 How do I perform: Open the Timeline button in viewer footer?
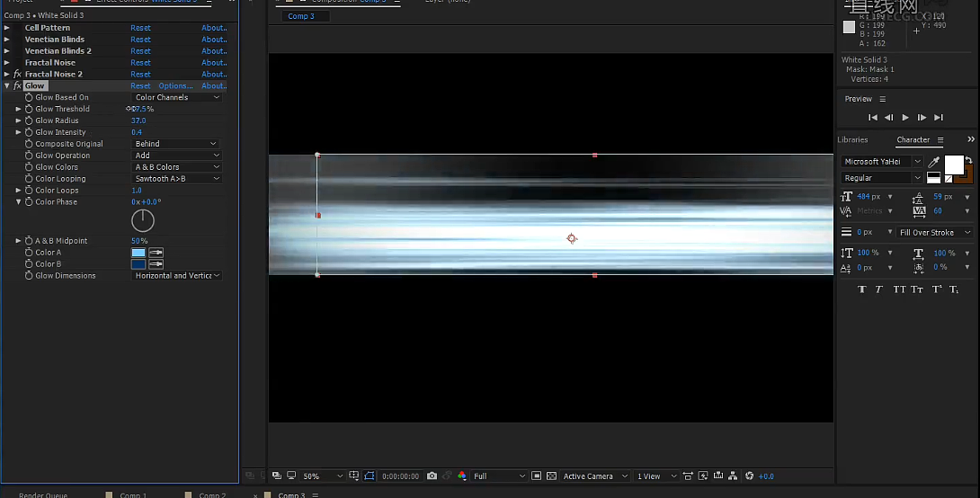(x=718, y=476)
